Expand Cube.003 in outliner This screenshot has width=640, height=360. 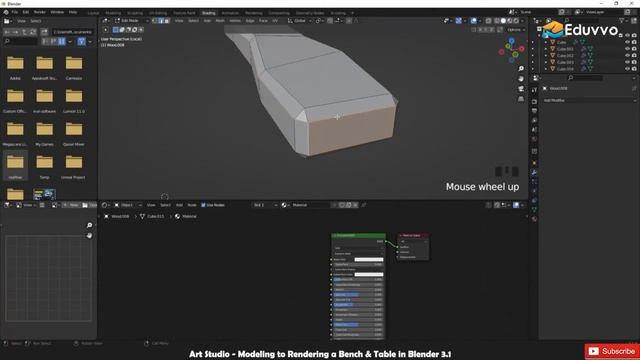(x=546, y=62)
